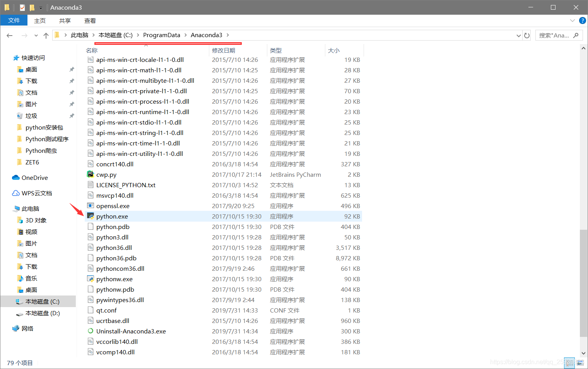Click ProgramData in the breadcrumb
The image size is (588, 369).
coord(162,35)
